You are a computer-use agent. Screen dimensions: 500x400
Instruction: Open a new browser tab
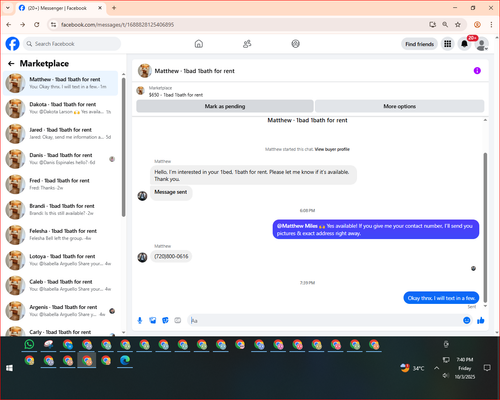click(x=114, y=8)
